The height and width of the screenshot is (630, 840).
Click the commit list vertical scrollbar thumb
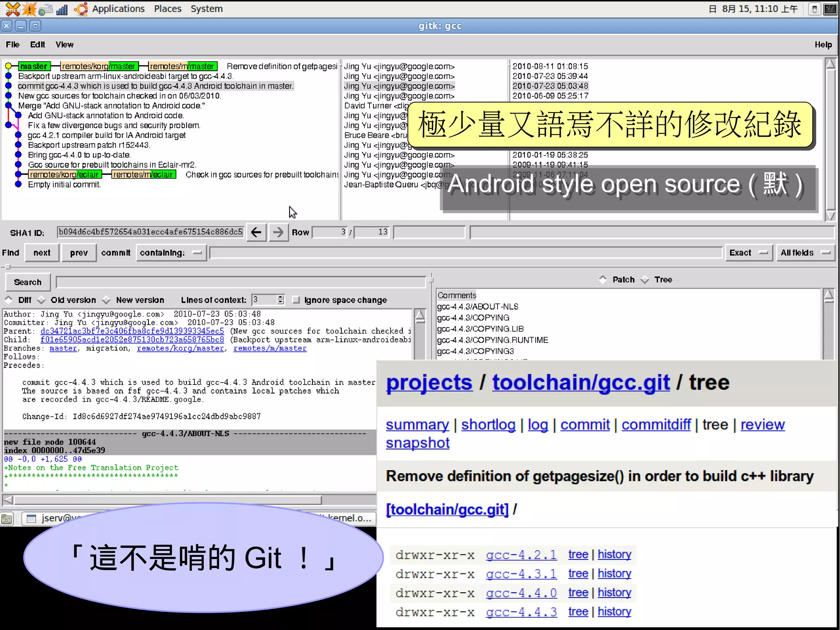click(x=831, y=140)
